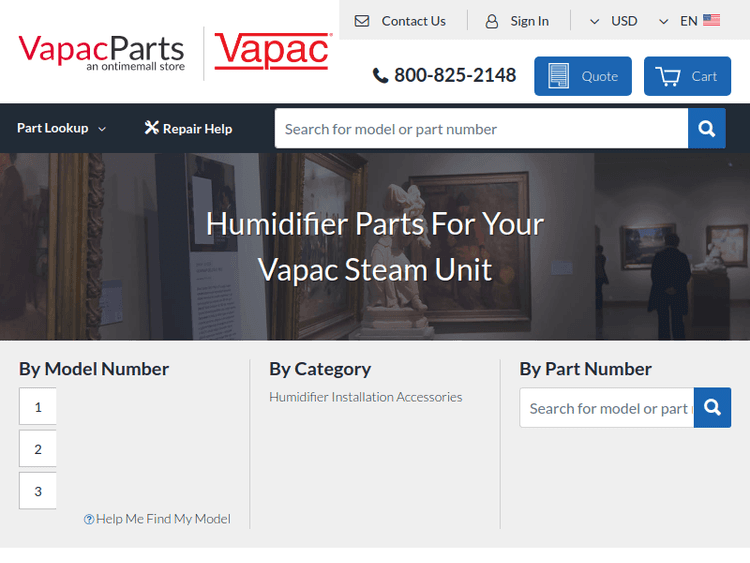This screenshot has height=563, width=750.
Task: Click the wrench tools icon by Repair Help
Action: point(152,127)
